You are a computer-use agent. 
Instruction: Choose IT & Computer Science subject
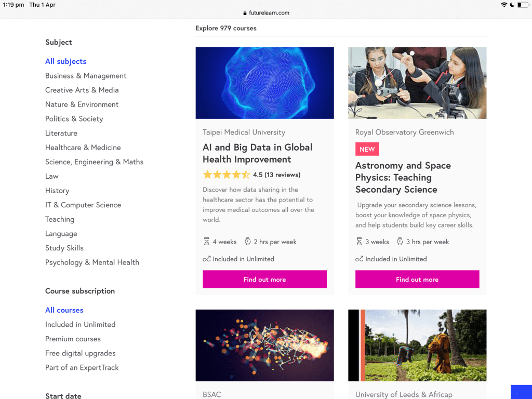click(83, 205)
